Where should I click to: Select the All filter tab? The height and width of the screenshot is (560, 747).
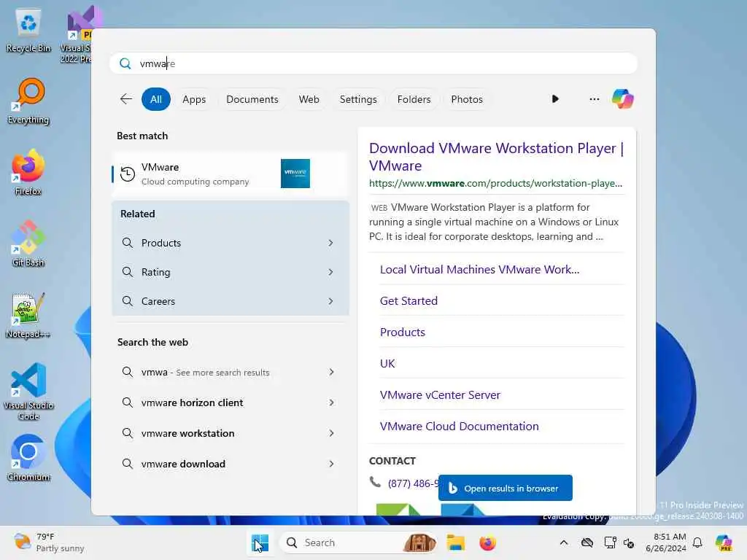(156, 99)
